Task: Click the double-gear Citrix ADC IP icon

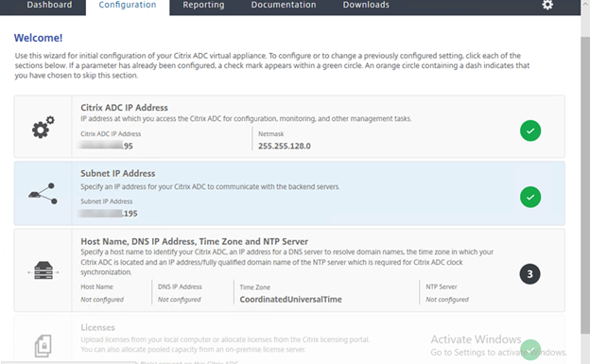Action: (x=43, y=128)
